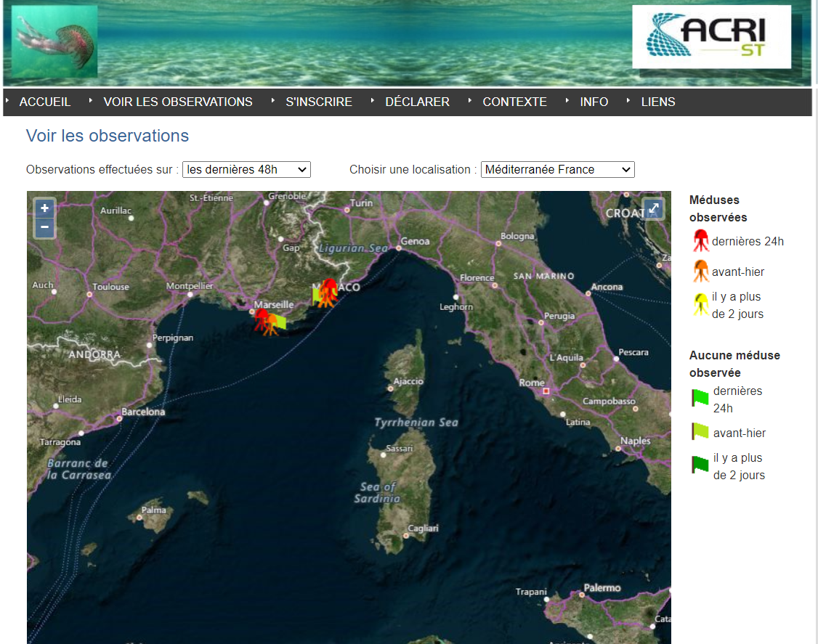
Task: Zoom out on the map
Action: click(44, 228)
